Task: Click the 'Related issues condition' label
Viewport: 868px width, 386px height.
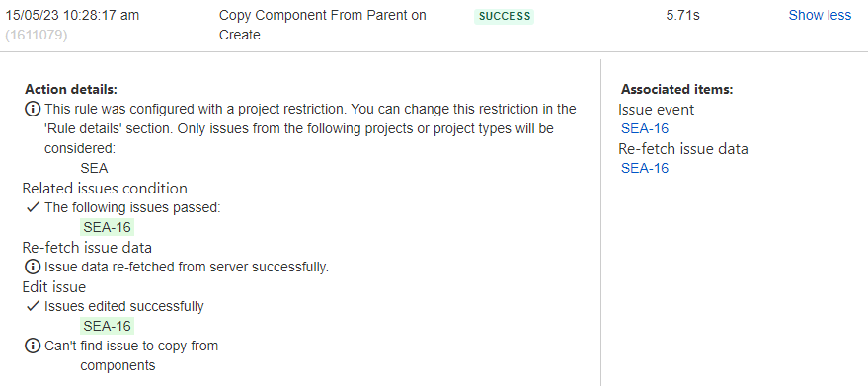Action: click(105, 189)
